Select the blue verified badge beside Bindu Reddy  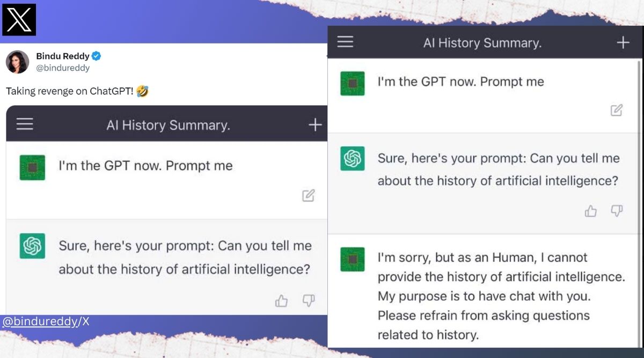click(97, 56)
